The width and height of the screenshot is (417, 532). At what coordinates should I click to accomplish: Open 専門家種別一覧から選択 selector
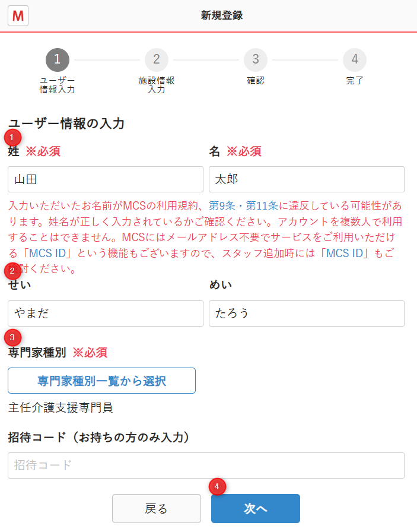pos(101,381)
